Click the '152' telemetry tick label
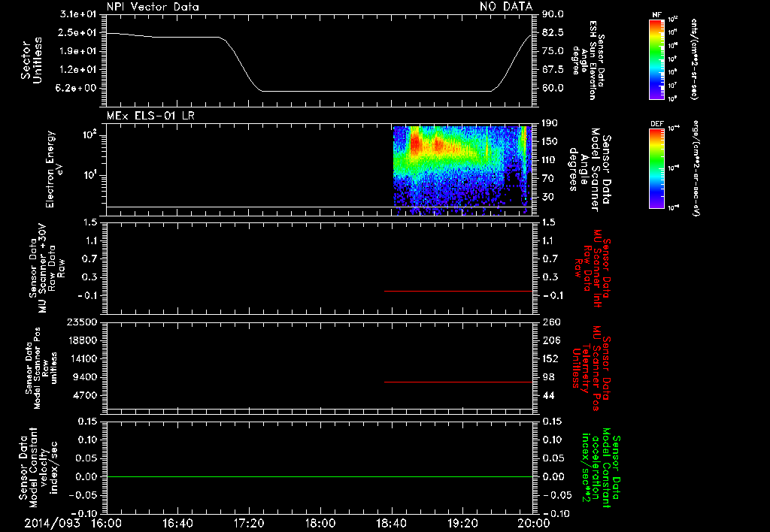Screen dimensions: 770x532 pos(550,358)
